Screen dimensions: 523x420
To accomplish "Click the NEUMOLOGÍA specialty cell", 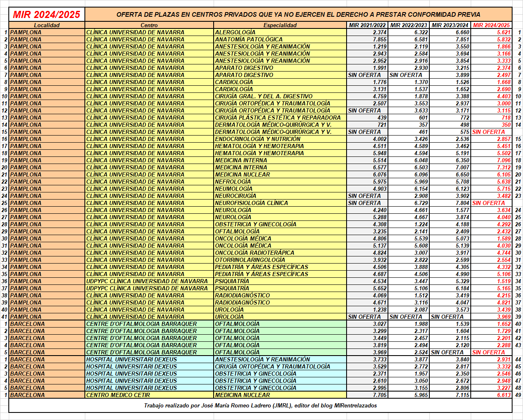I will [x=280, y=189].
